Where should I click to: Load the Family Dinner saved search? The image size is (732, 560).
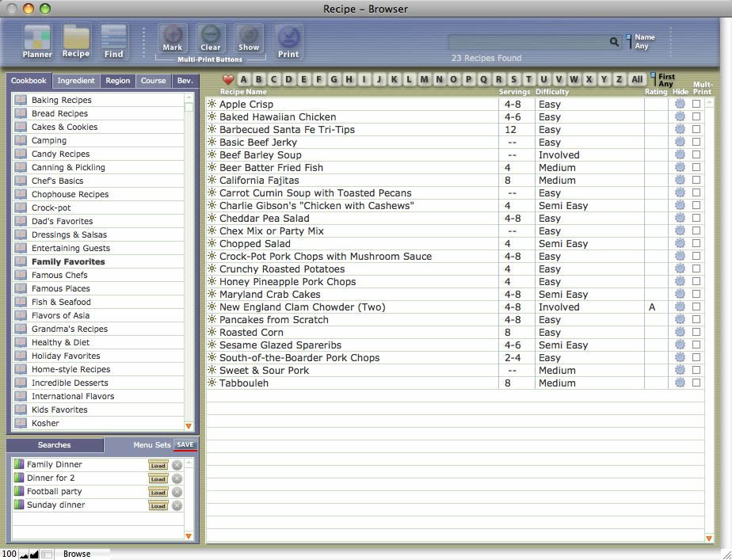[x=158, y=465]
